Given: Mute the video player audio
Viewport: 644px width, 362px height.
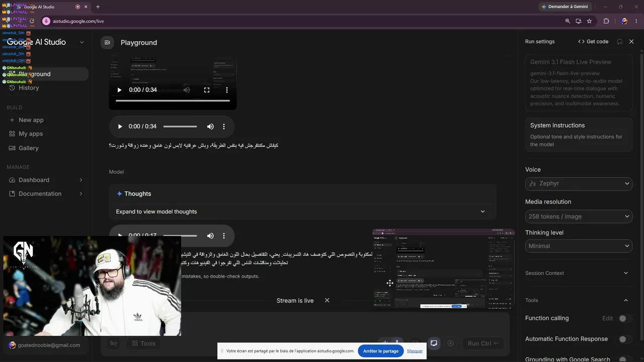Looking at the screenshot, I should (x=187, y=90).
